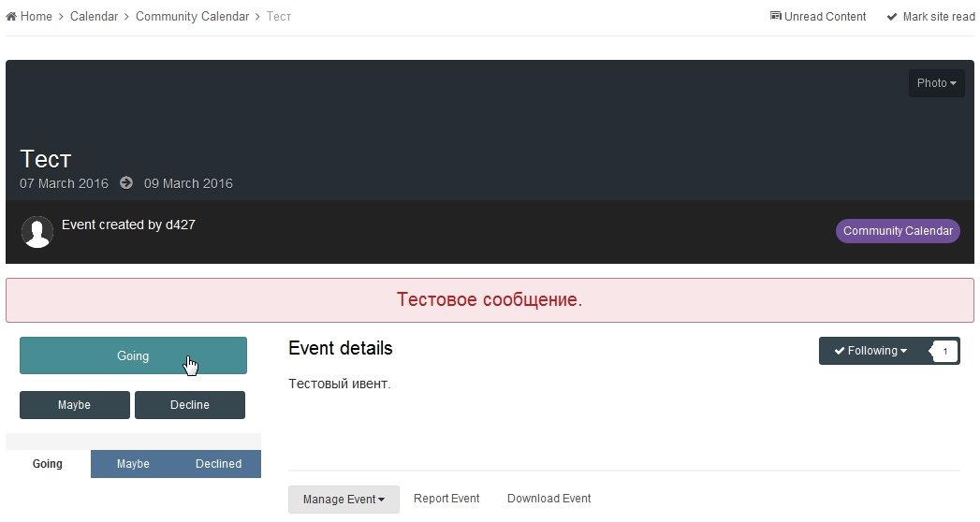Go to Calendar in the breadcrumb

pos(94,17)
